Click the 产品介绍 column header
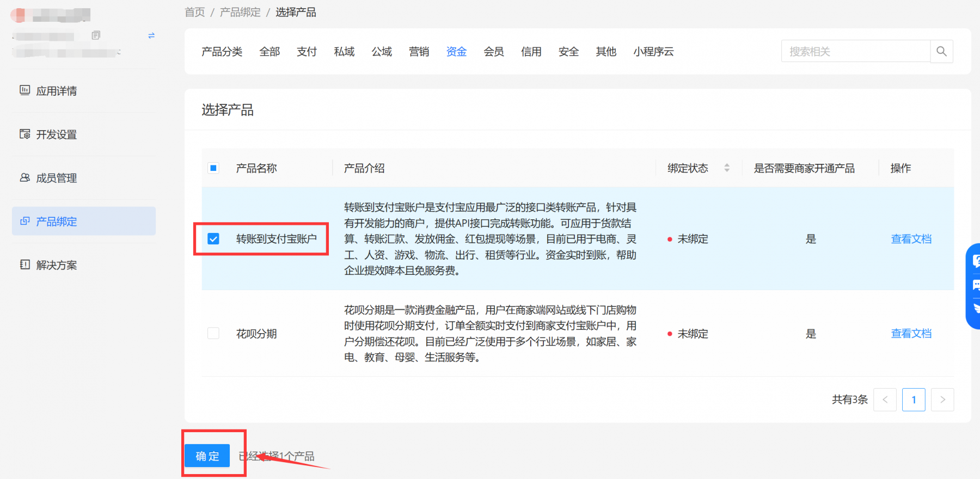The height and width of the screenshot is (479, 980). pyautogui.click(x=364, y=168)
